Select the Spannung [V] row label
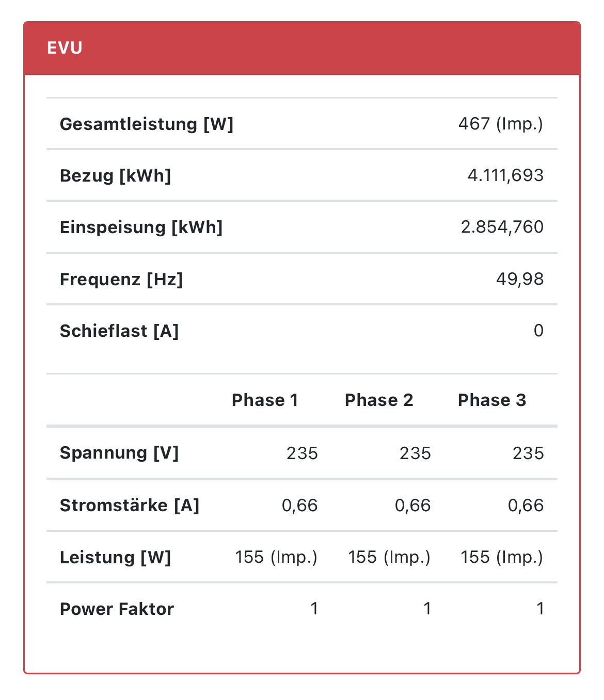The width and height of the screenshot is (604, 700). pos(119,453)
